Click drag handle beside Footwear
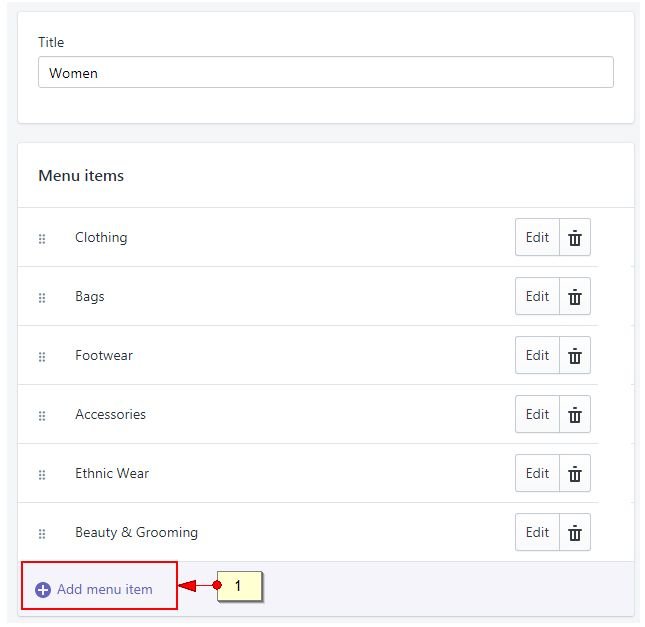This screenshot has height=627, width=645. pos(42,357)
